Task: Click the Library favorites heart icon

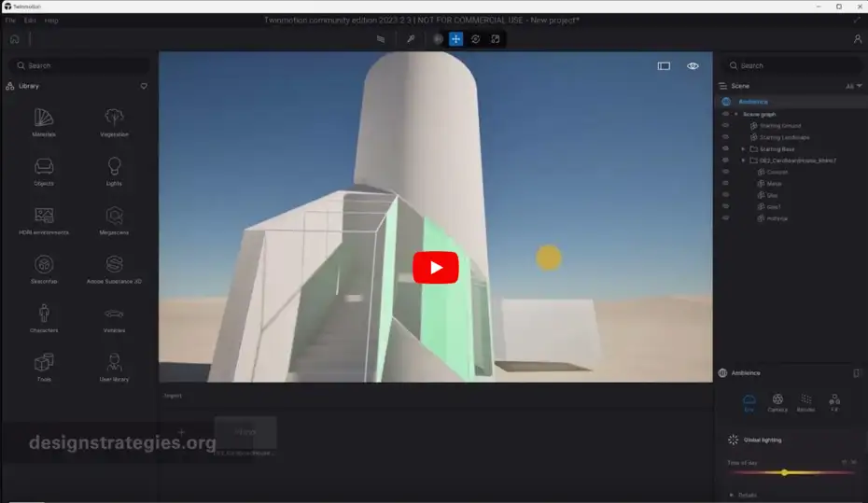Action: click(x=144, y=86)
